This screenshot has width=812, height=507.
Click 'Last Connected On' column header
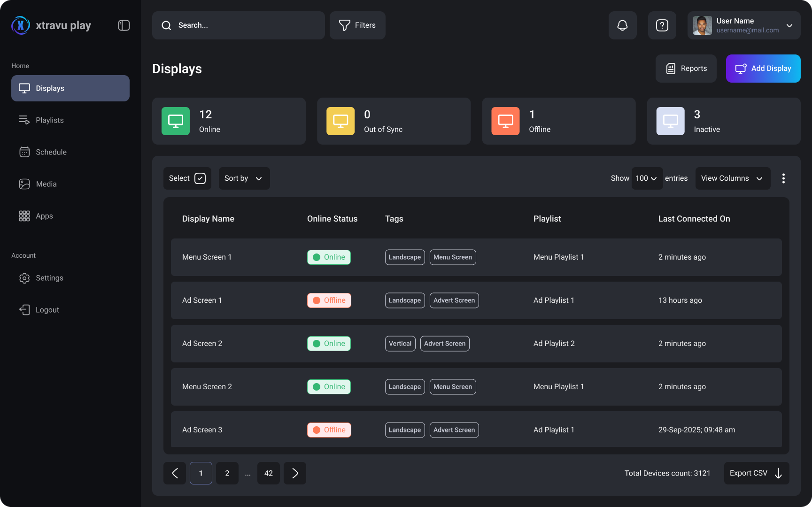click(x=694, y=219)
